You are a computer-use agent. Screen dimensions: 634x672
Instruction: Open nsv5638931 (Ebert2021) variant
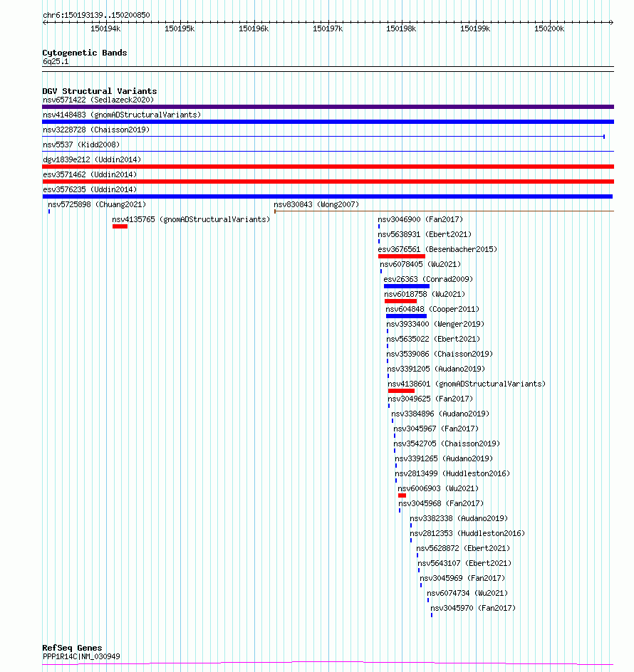pyautogui.click(x=425, y=235)
